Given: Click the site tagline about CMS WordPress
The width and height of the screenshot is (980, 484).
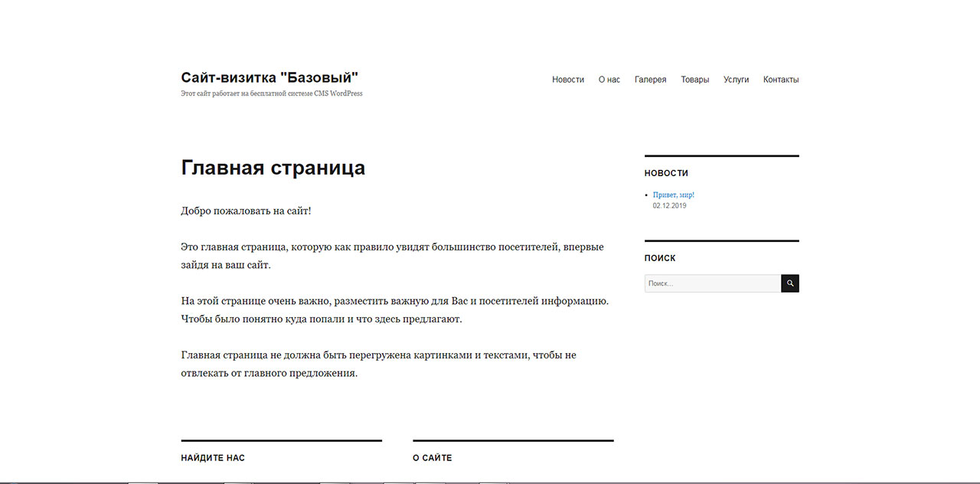Looking at the screenshot, I should pos(271,93).
